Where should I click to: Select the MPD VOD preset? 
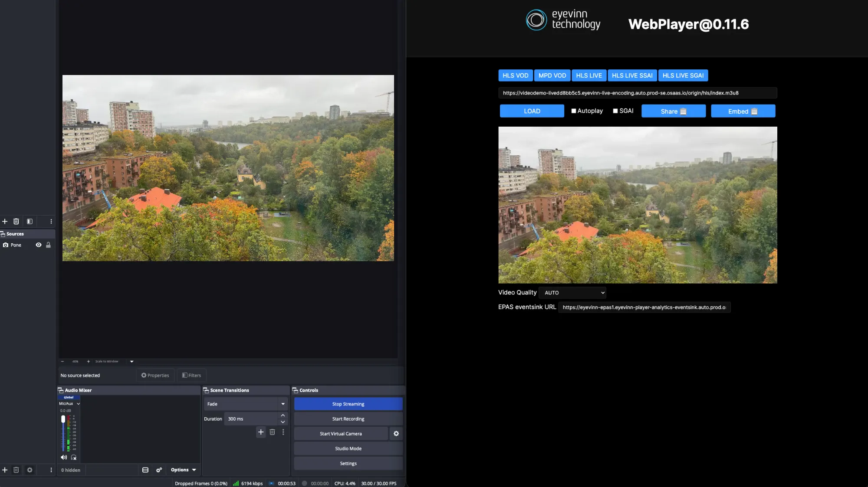pos(552,75)
